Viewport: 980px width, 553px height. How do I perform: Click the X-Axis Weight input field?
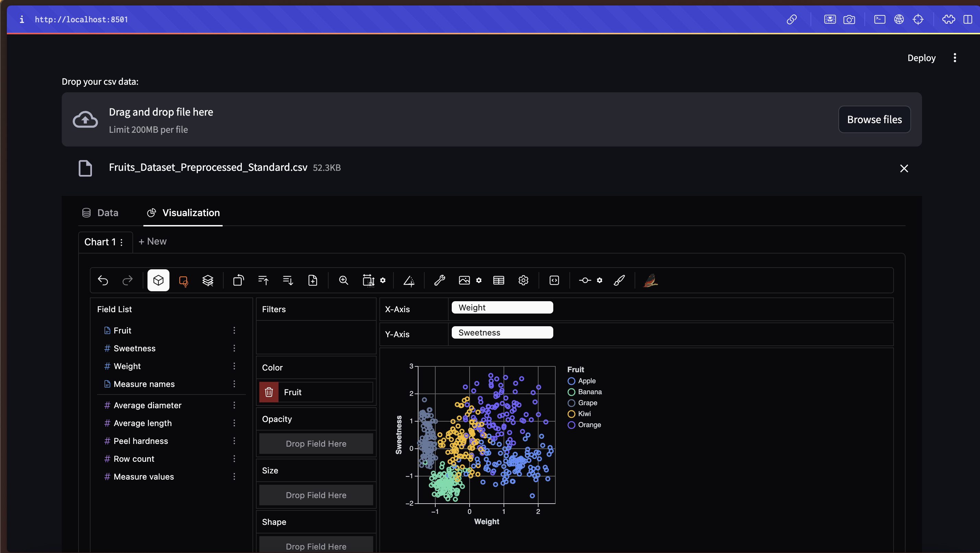coord(502,307)
